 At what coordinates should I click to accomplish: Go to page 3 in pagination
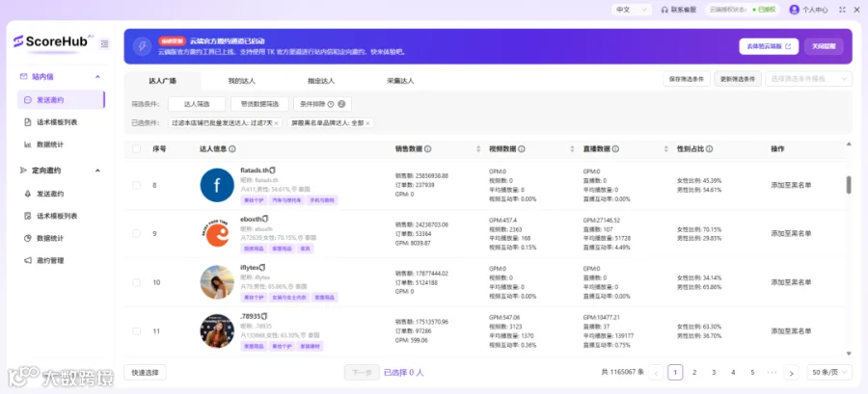pos(714,373)
